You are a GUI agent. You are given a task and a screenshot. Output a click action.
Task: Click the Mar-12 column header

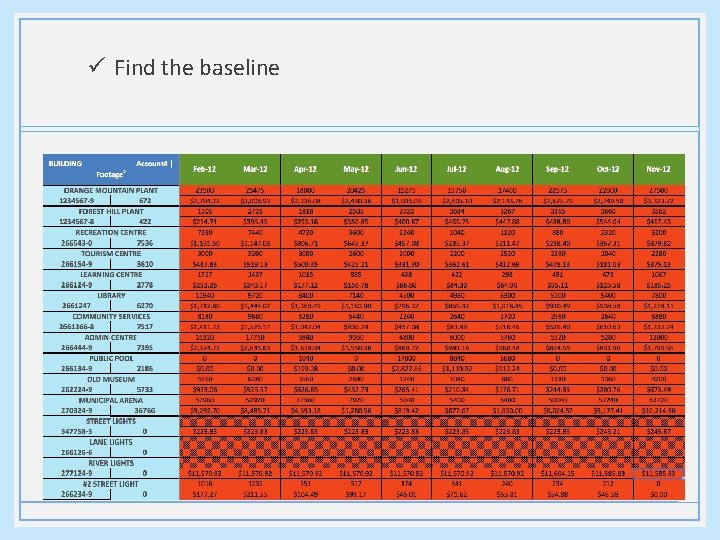point(255,169)
